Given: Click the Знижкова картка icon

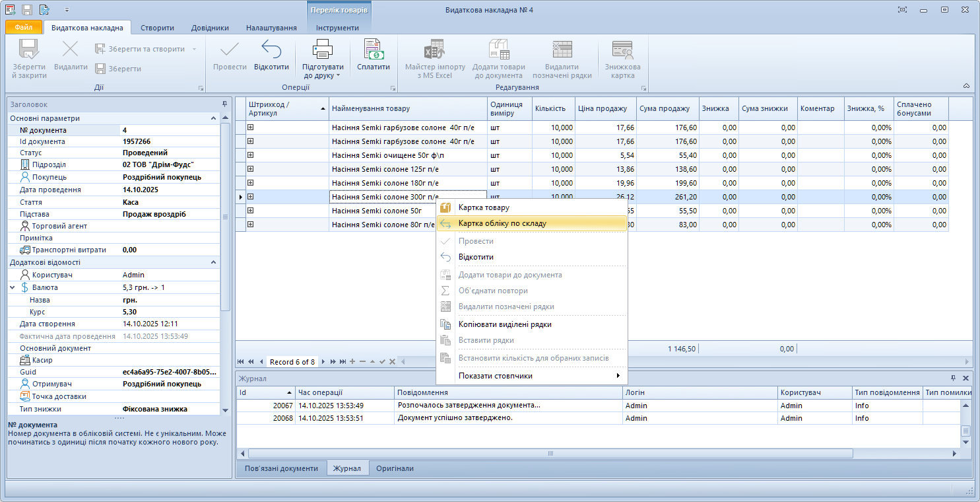Looking at the screenshot, I should pos(622,50).
